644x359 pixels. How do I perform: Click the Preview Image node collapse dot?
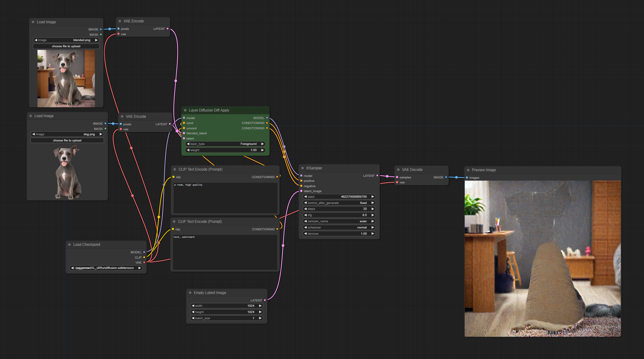coord(468,170)
